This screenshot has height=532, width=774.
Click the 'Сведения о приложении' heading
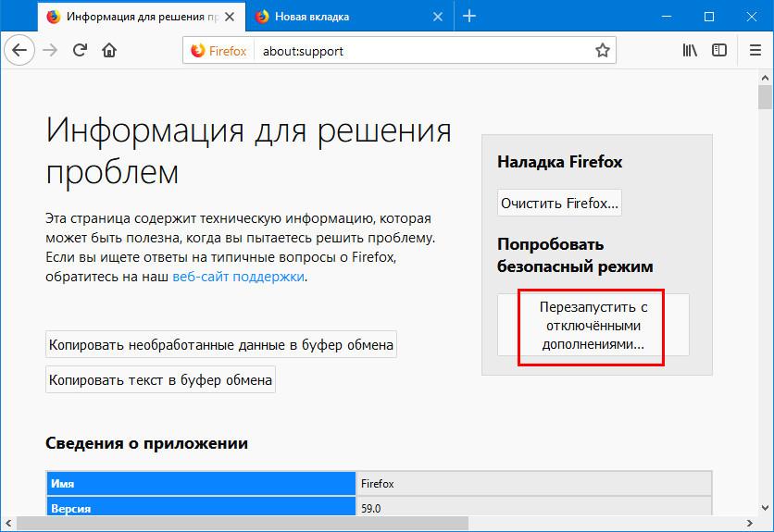pos(146,442)
